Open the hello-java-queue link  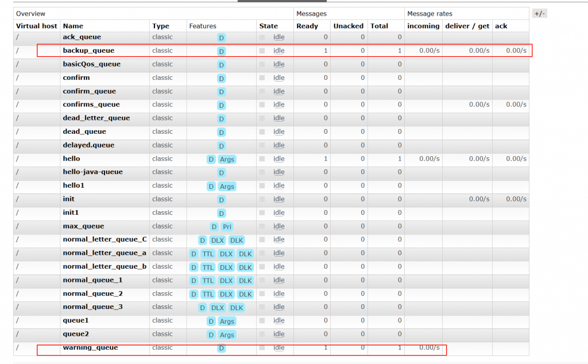(x=92, y=172)
